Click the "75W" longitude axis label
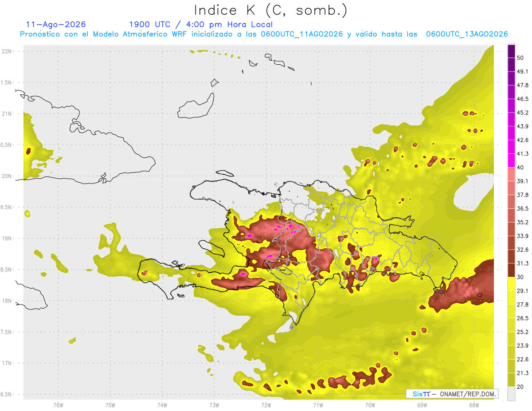This screenshot has width=532, height=411. pyautogui.click(x=110, y=405)
